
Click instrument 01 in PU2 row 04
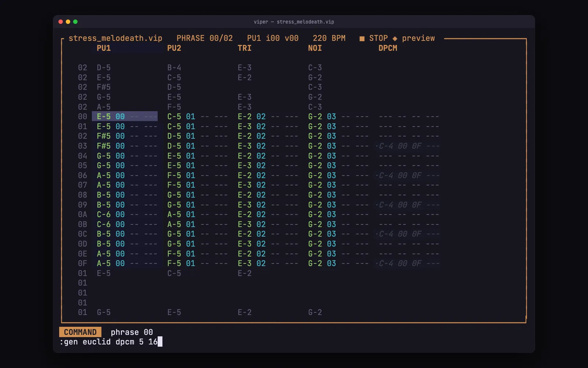pyautogui.click(x=190, y=156)
